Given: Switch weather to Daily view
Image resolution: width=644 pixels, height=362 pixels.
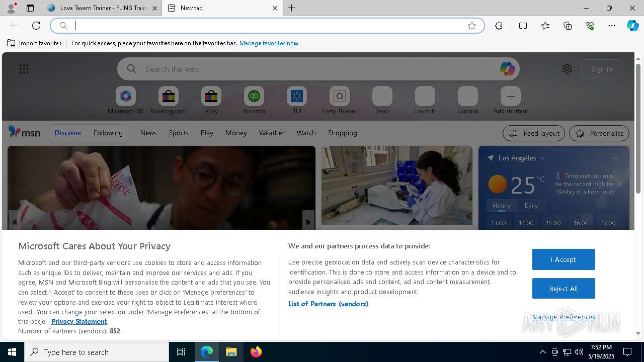Looking at the screenshot, I should pyautogui.click(x=531, y=206).
